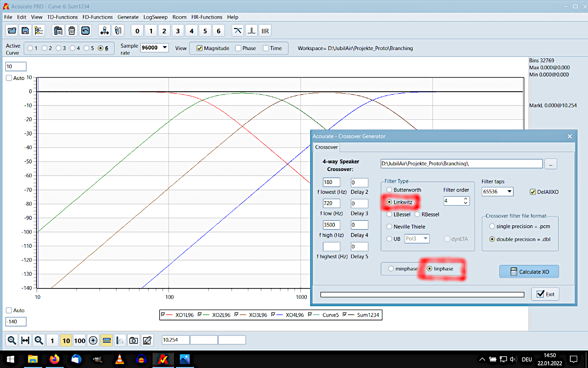Click the dotted scatter display icon

point(120,340)
